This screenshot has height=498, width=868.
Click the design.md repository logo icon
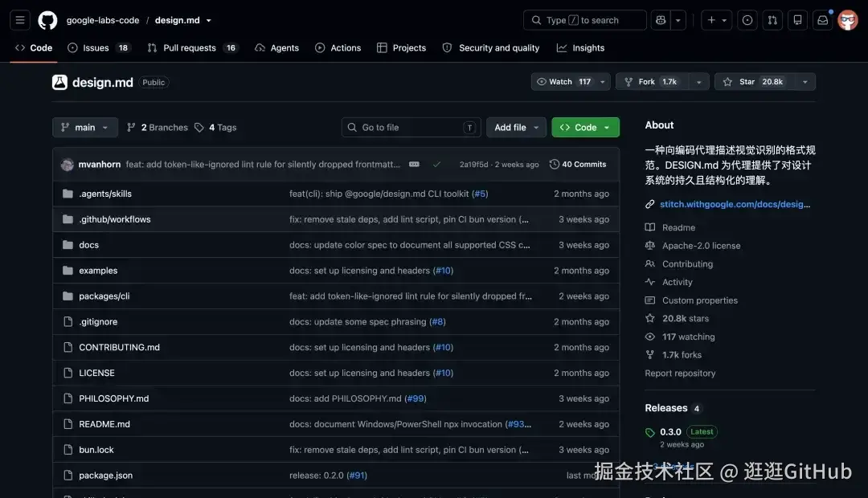click(59, 82)
